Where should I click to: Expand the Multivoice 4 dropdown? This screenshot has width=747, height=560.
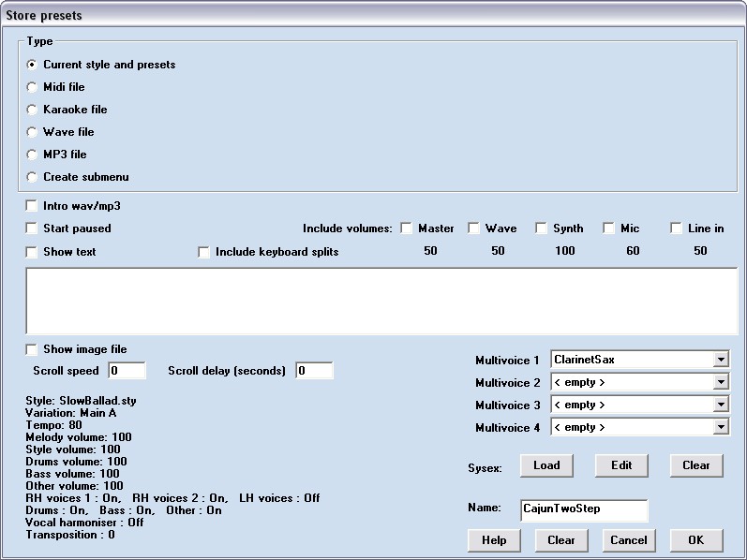click(x=721, y=427)
